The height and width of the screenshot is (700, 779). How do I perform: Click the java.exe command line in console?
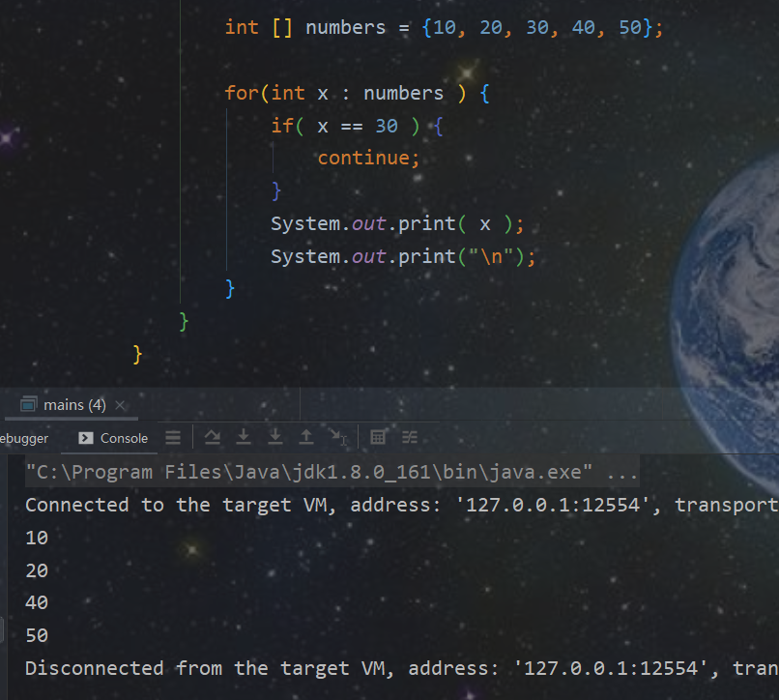click(x=332, y=472)
